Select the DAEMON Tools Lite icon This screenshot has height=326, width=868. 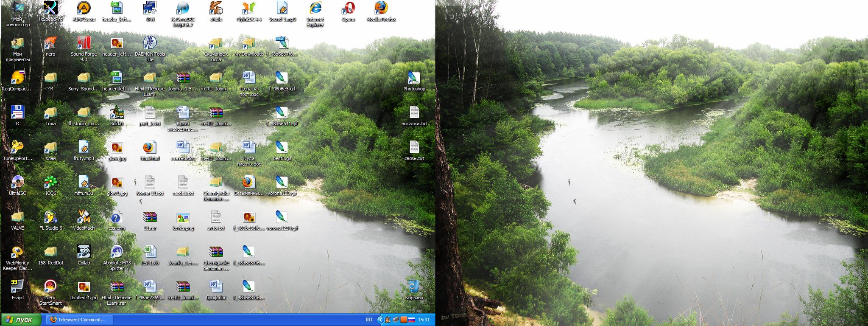150,43
